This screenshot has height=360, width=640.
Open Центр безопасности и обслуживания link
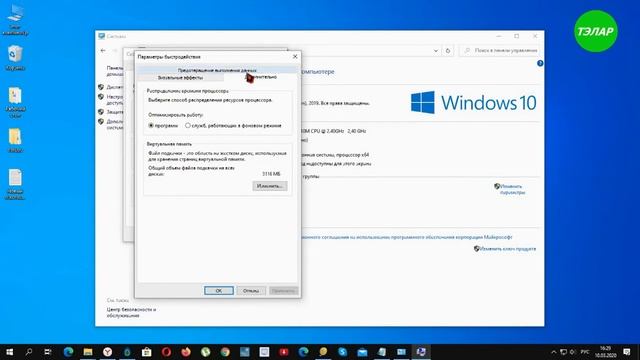tap(131, 313)
